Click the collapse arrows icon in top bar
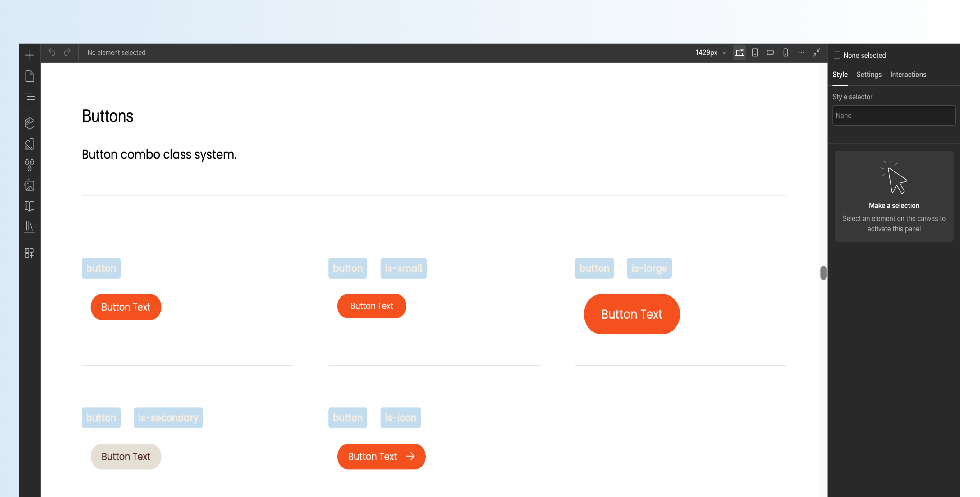This screenshot has height=497, width=980. [817, 52]
